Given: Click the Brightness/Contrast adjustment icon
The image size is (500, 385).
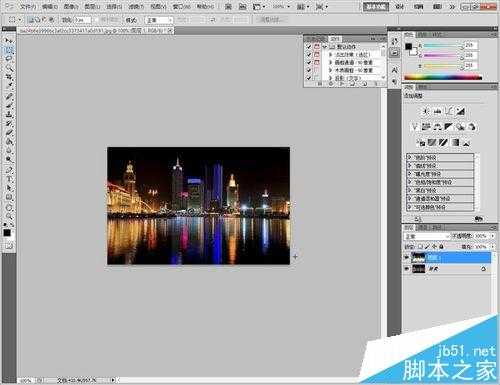Looking at the screenshot, I should point(426,111).
